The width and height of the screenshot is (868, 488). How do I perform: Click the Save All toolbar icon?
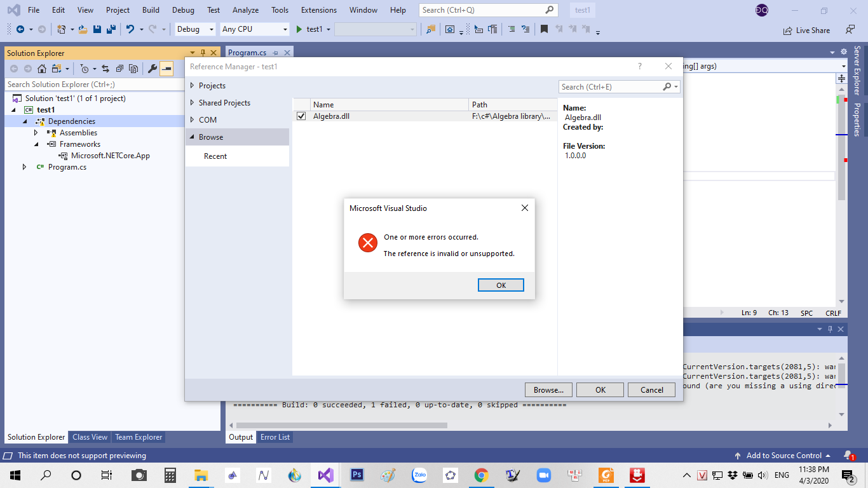tap(111, 29)
